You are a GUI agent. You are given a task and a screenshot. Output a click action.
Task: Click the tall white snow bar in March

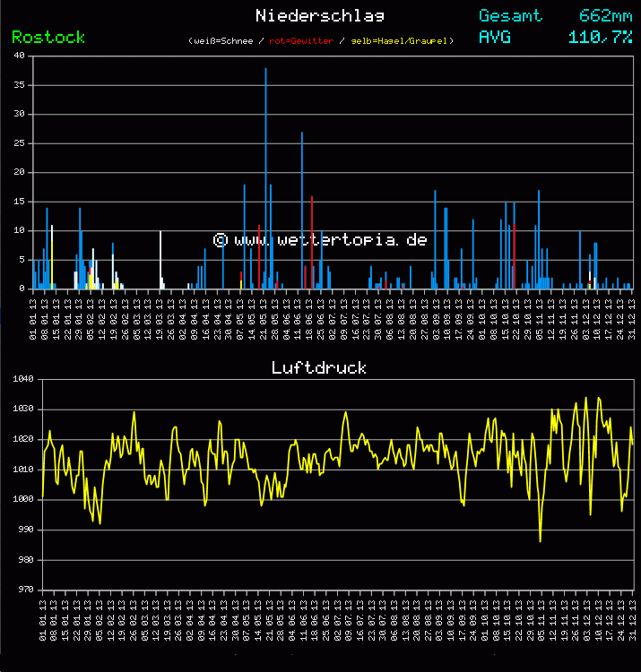[160, 260]
